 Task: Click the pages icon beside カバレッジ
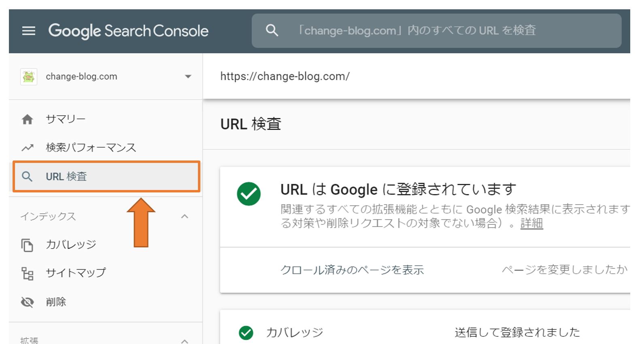tap(27, 245)
